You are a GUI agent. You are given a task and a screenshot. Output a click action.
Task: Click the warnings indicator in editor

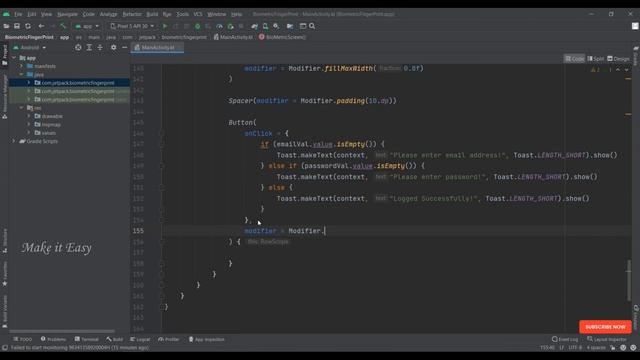596,70
